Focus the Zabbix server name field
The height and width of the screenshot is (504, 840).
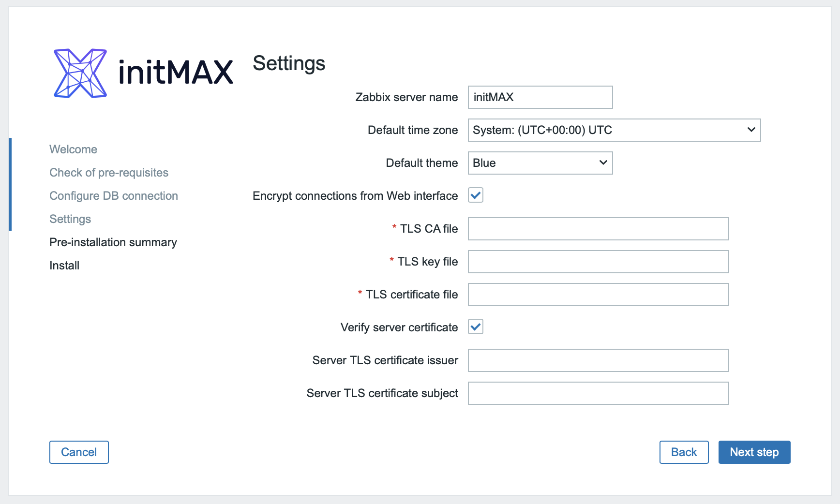(x=540, y=97)
